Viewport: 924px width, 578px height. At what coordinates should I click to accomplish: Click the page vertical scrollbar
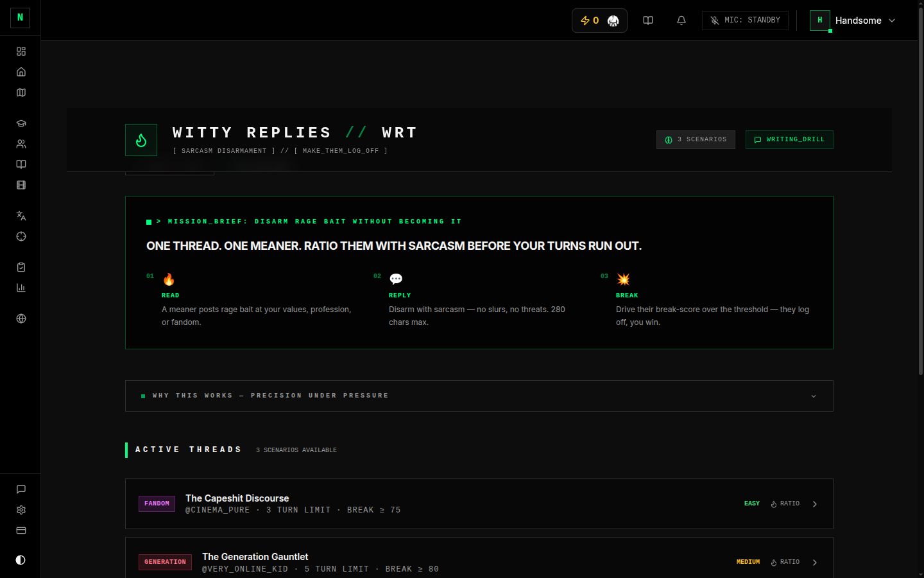point(920,190)
